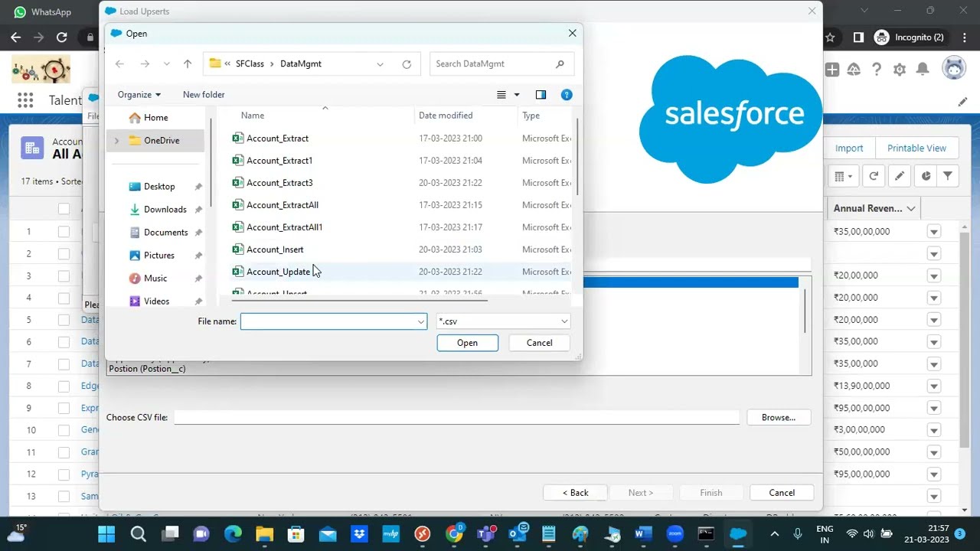The height and width of the screenshot is (551, 980).
Task: Go back in the Open dialog
Action: pos(119,64)
